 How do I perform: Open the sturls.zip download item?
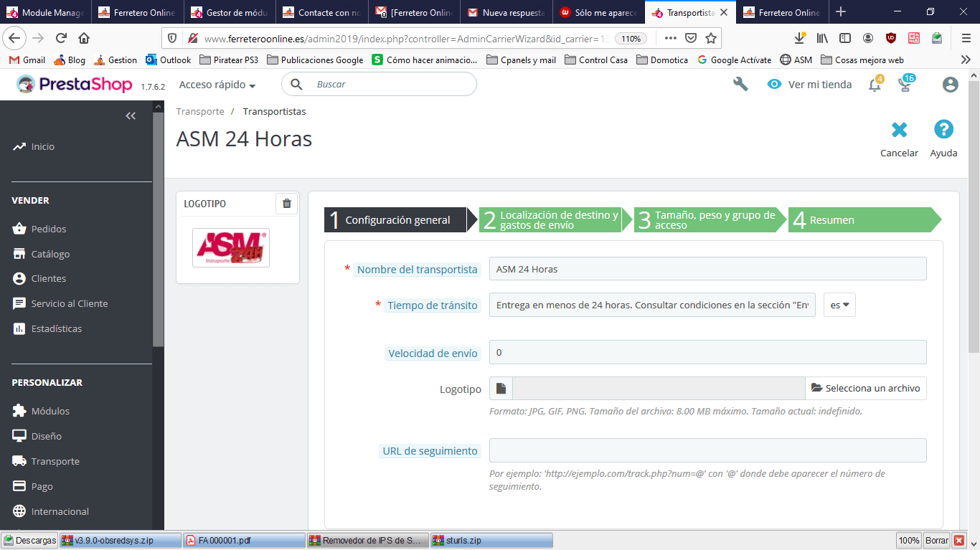tap(491, 541)
